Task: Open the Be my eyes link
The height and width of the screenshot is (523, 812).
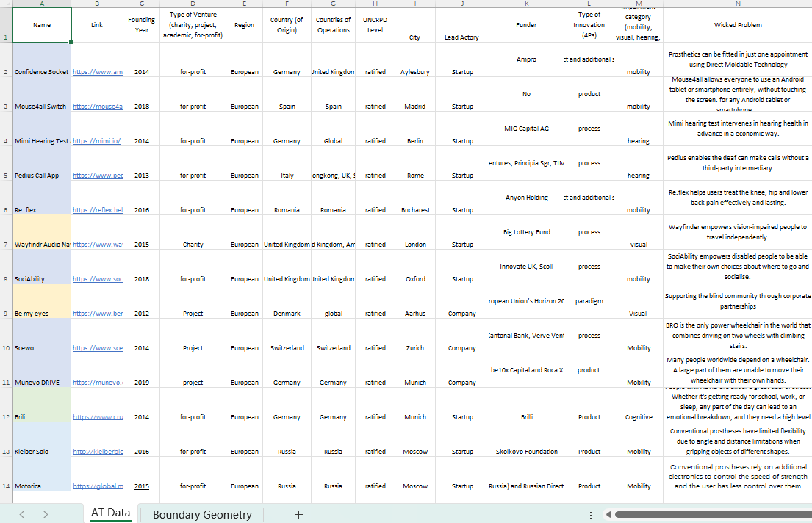Action: click(98, 313)
